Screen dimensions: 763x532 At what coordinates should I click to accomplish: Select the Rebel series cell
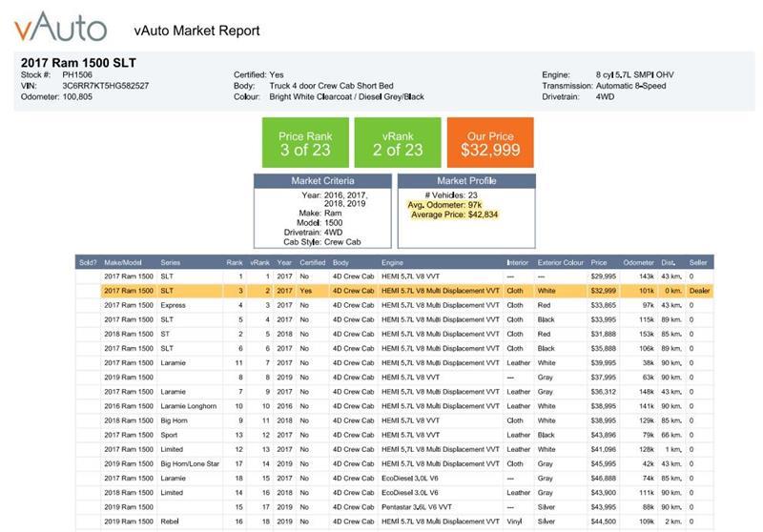(x=170, y=522)
